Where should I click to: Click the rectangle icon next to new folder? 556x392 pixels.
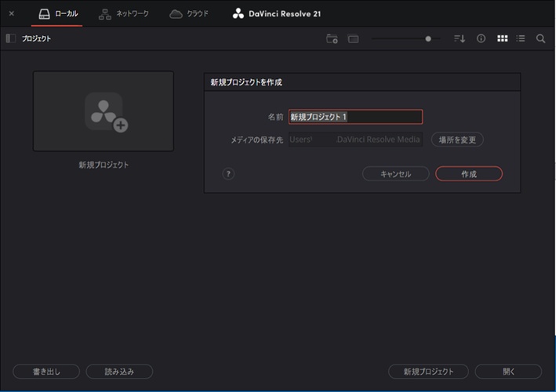pos(353,38)
